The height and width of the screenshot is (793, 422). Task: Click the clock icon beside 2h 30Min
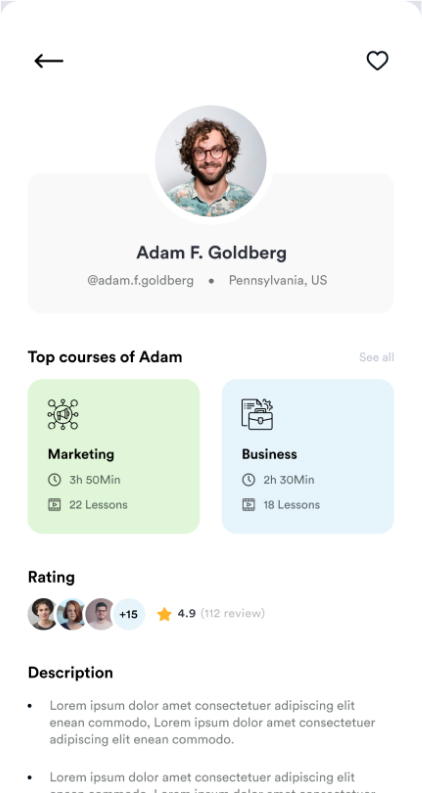[x=248, y=479]
